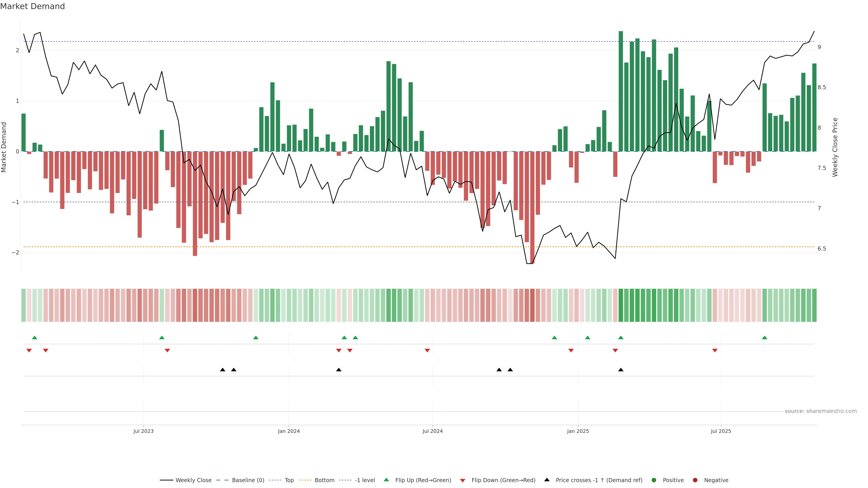868x488 pixels.
Task: Click Price crosses -1 black triangle legend
Action: (x=547, y=480)
